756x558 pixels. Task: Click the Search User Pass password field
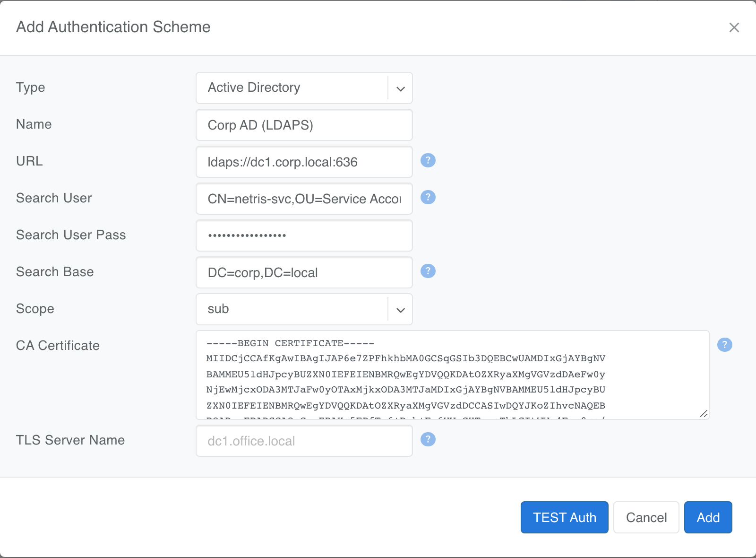tap(304, 235)
